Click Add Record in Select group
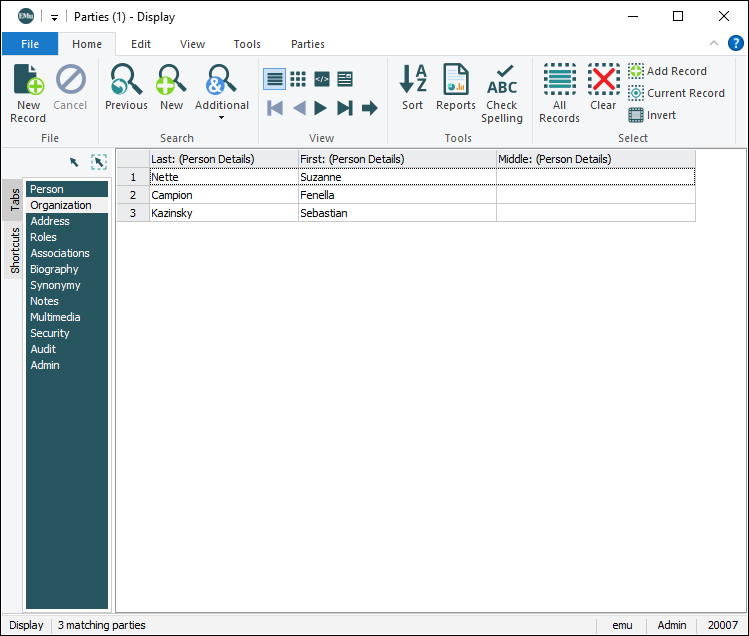This screenshot has width=749, height=636. [667, 71]
